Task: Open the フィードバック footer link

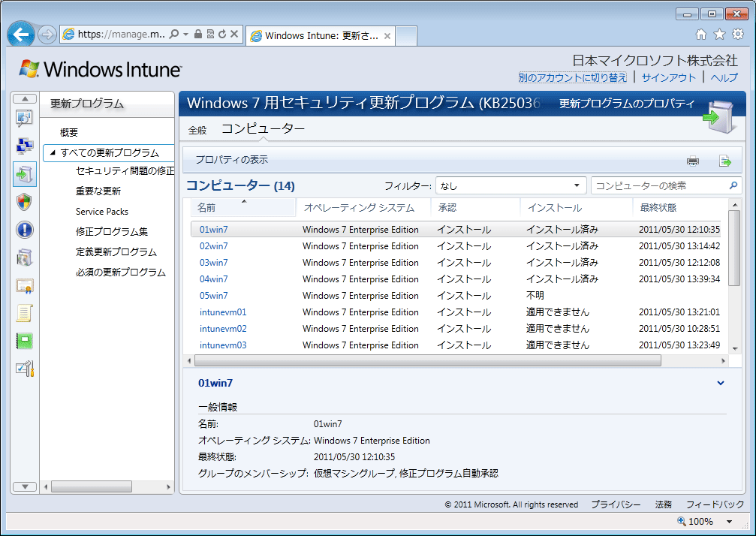Action: click(715, 504)
